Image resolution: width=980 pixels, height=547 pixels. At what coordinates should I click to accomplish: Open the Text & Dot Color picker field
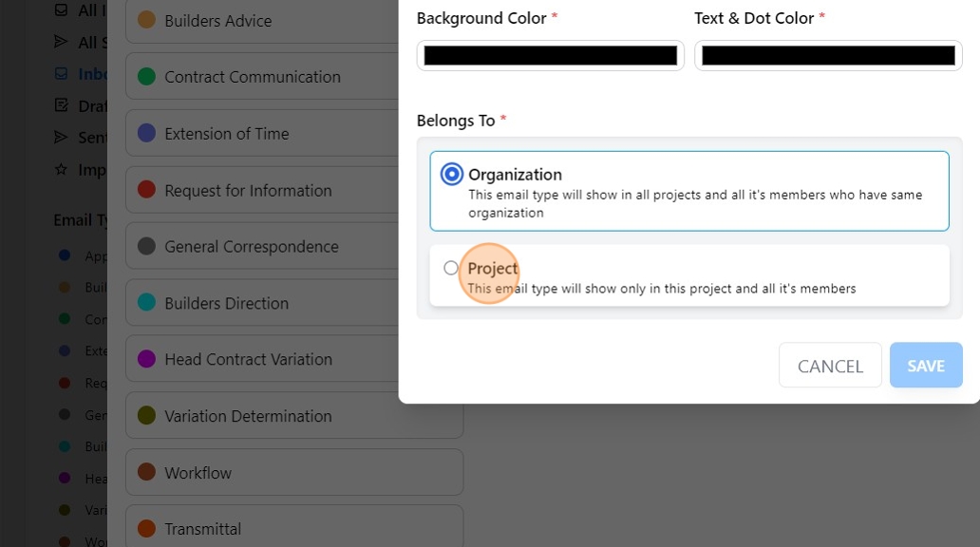[827, 56]
